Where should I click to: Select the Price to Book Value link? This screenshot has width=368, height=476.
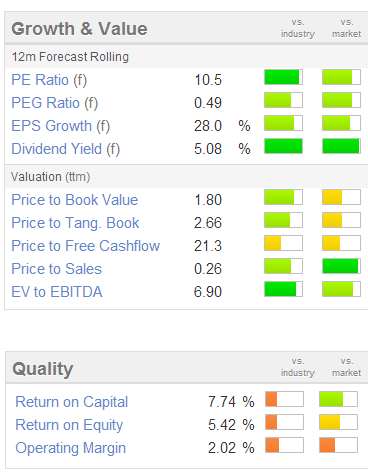pos(75,200)
